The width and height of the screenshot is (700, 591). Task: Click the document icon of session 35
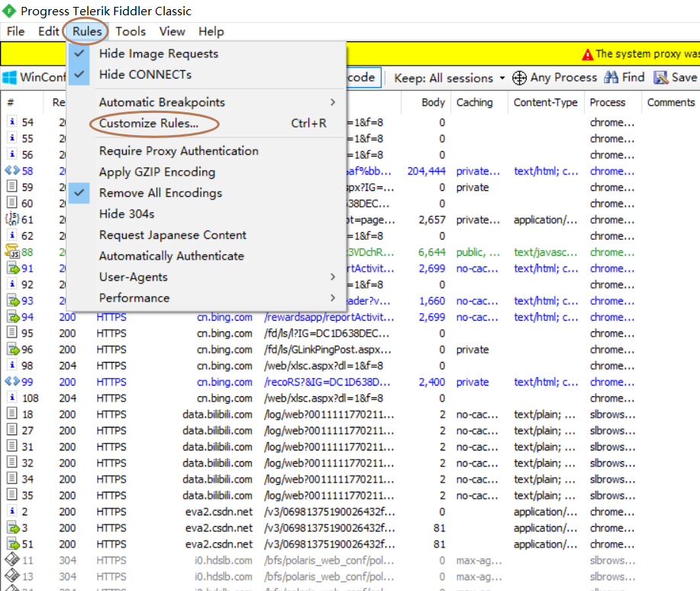pos(12,495)
